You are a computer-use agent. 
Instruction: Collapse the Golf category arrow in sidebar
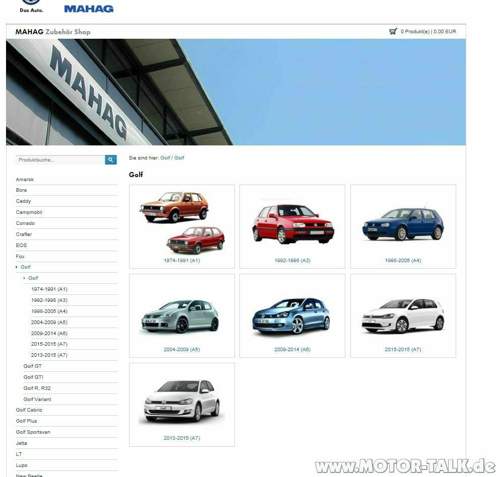tap(17, 267)
